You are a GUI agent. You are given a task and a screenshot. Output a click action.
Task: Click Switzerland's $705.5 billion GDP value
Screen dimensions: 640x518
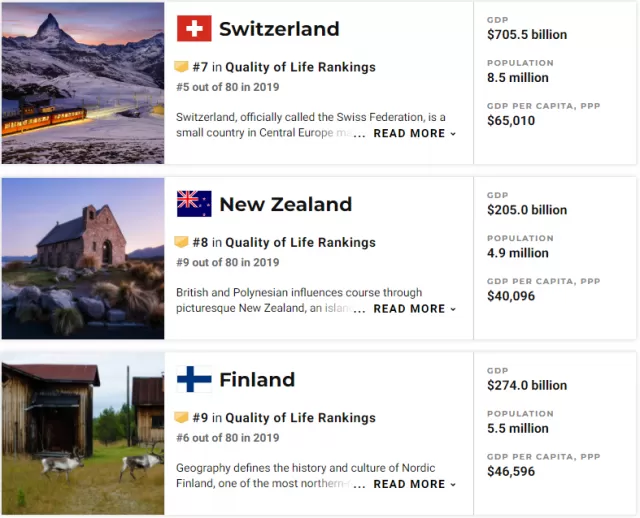point(527,35)
